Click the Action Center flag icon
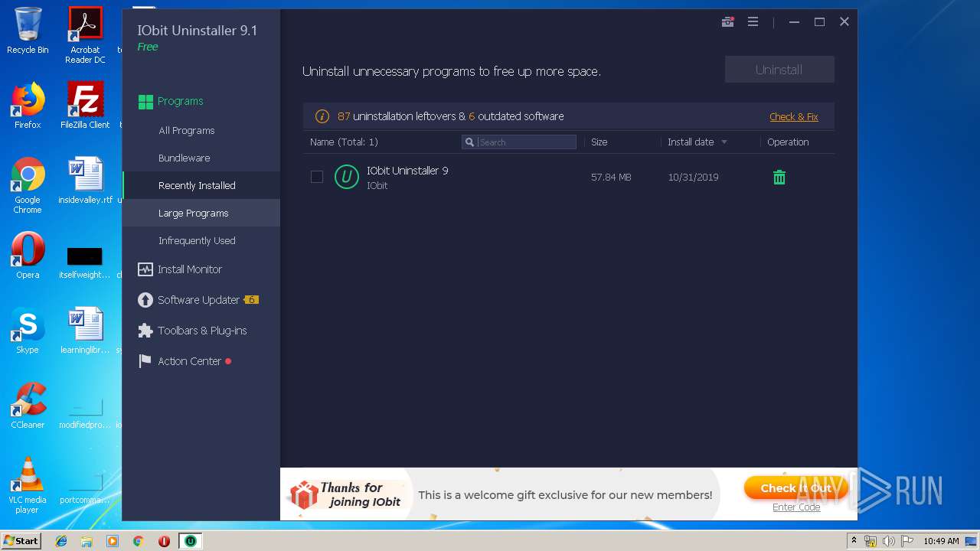Image resolution: width=980 pixels, height=551 pixels. (145, 361)
